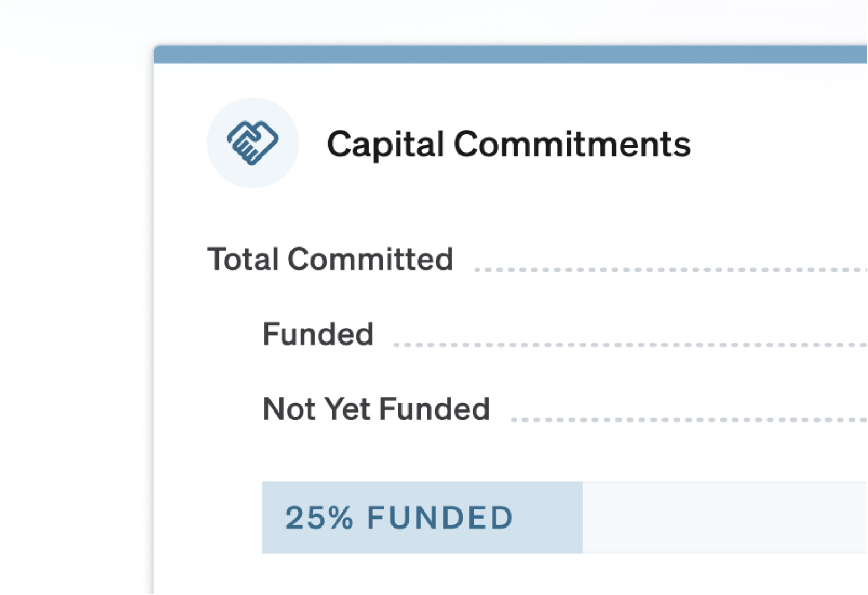The height and width of the screenshot is (595, 868).
Task: Click dotted line beside Total Committed
Action: click(x=671, y=270)
